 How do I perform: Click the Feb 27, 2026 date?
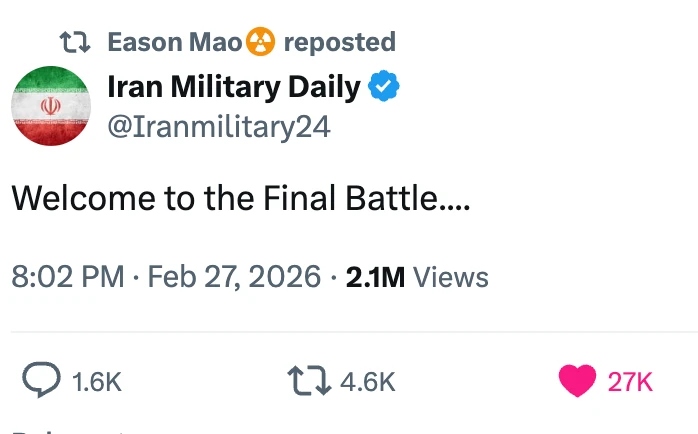click(234, 276)
